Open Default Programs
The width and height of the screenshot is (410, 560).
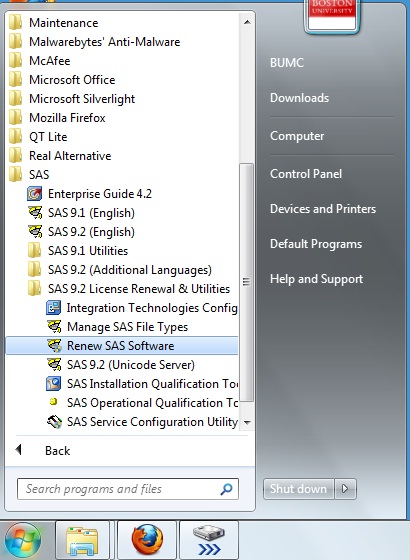point(316,244)
